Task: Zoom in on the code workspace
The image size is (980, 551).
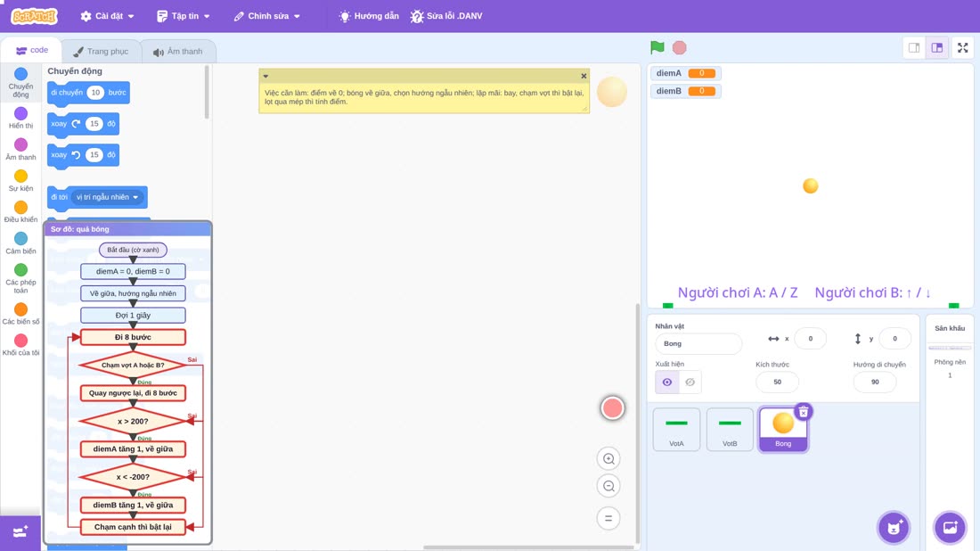Action: click(608, 458)
